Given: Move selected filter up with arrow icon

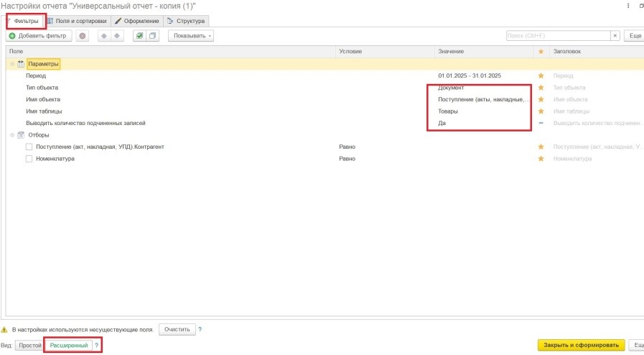Looking at the screenshot, I should tap(103, 35).
